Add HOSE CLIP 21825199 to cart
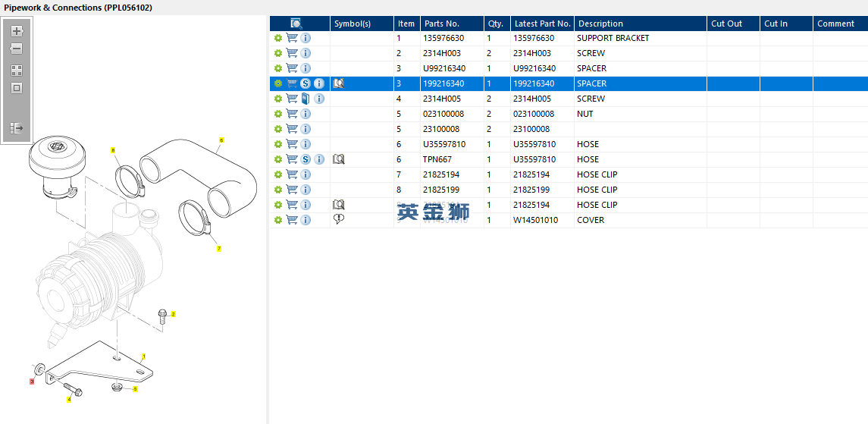The image size is (868, 424). tap(292, 190)
